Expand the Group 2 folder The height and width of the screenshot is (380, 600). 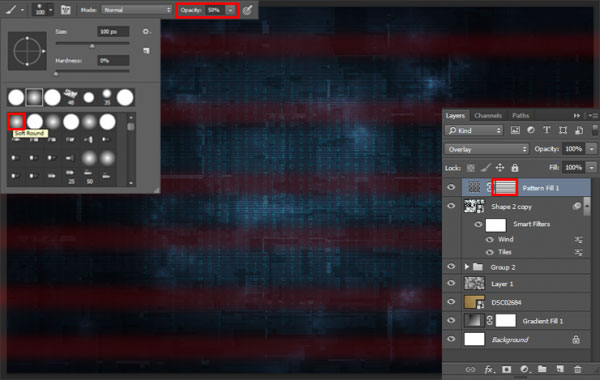click(466, 267)
